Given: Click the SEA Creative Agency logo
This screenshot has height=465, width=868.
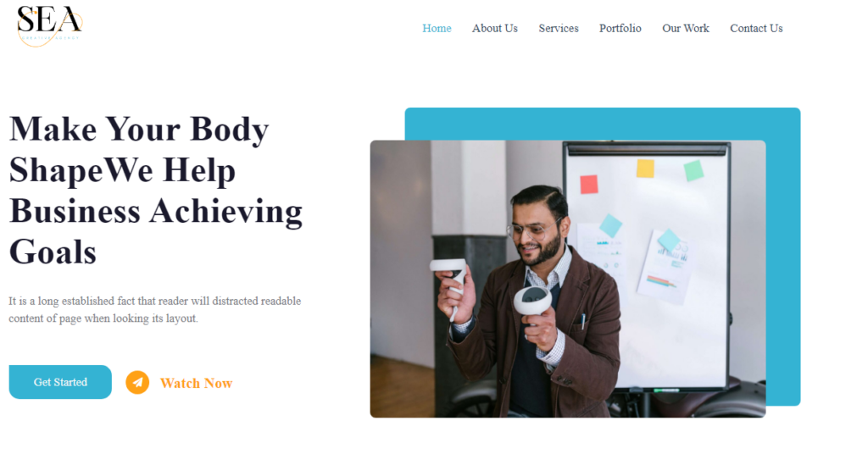Looking at the screenshot, I should (50, 25).
